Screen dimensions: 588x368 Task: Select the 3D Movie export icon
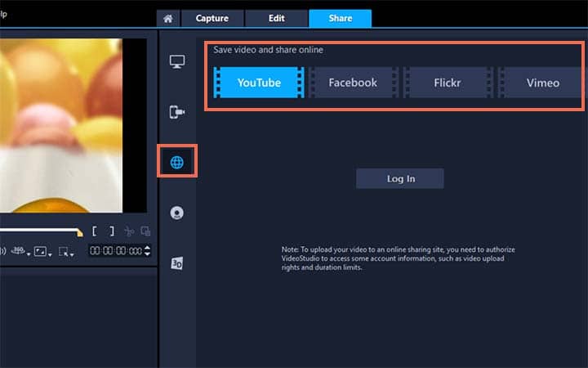[177, 263]
